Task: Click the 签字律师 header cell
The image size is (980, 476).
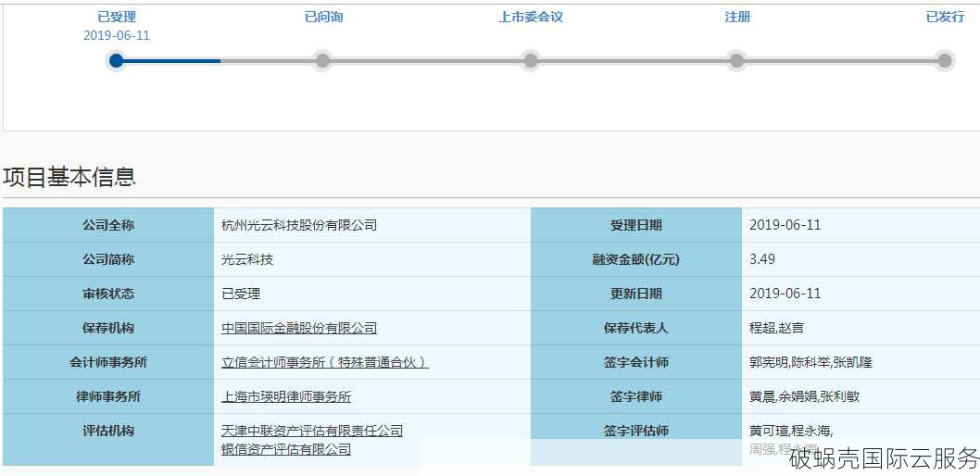Action: click(x=636, y=396)
